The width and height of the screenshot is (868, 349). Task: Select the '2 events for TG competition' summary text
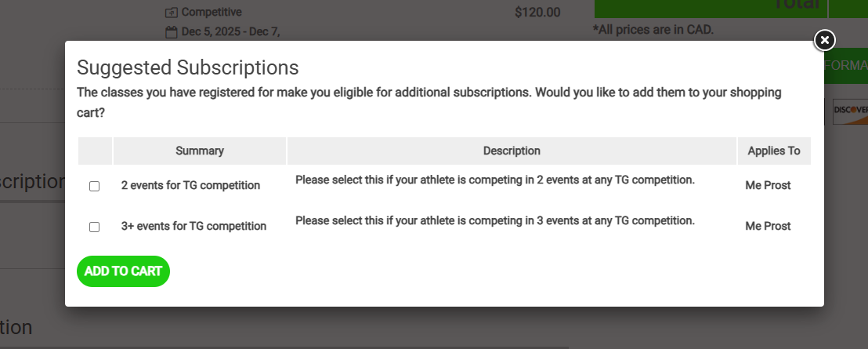[190, 186]
